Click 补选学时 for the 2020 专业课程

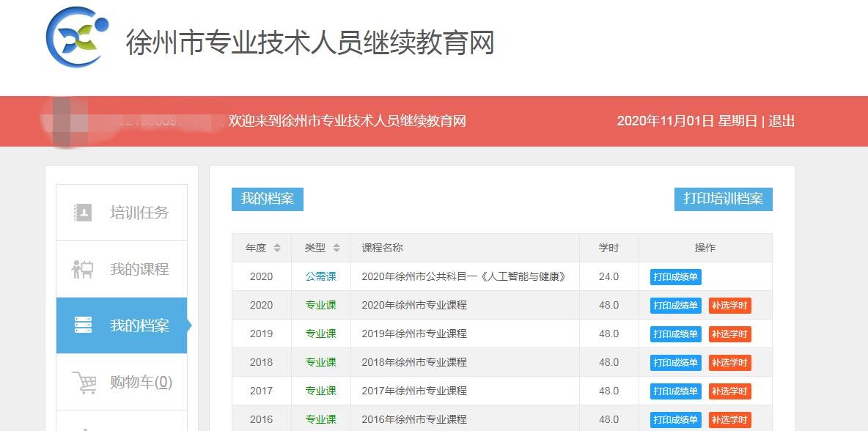[x=729, y=306]
